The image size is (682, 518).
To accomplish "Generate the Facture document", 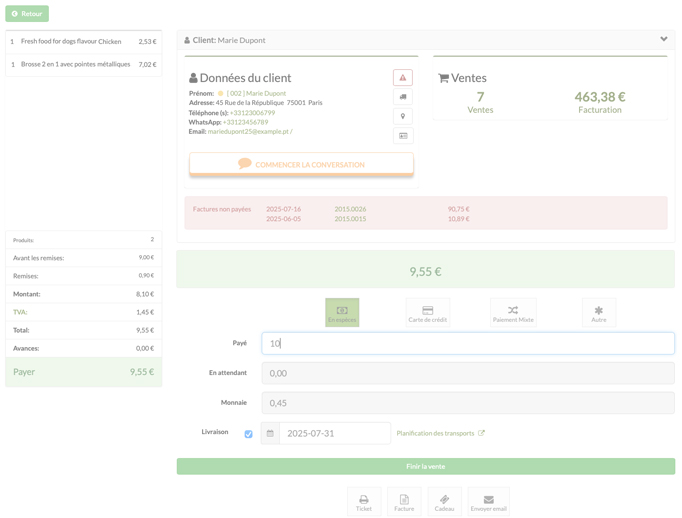I will point(404,502).
